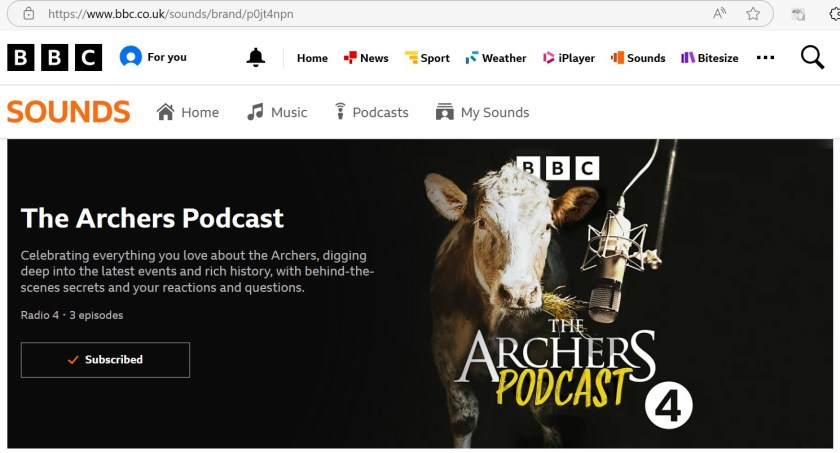This screenshot has width=840, height=453.
Task: Go to BBC Sport
Action: [427, 58]
